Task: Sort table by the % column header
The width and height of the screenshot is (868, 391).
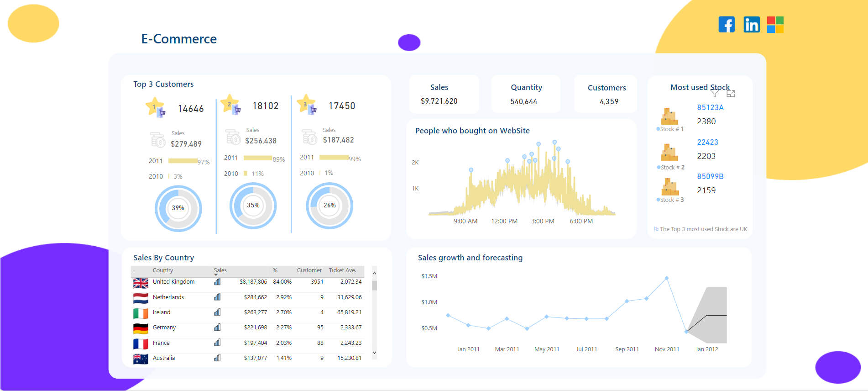Action: point(275,270)
